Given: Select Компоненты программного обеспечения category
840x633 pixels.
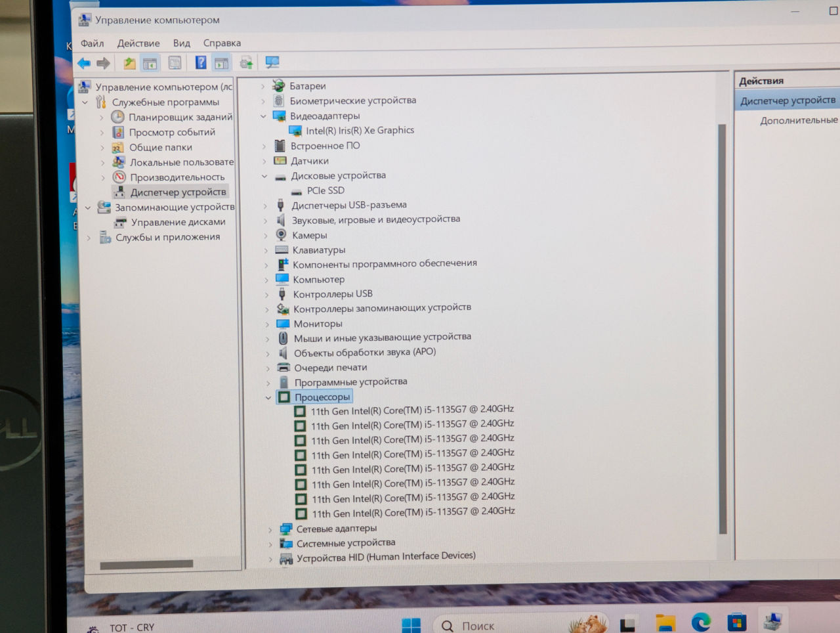Looking at the screenshot, I should click(385, 264).
